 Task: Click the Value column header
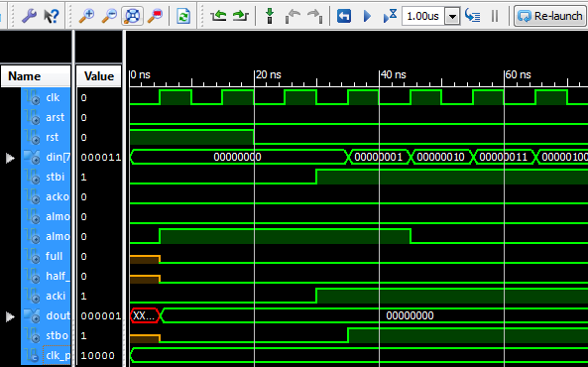coord(99,76)
